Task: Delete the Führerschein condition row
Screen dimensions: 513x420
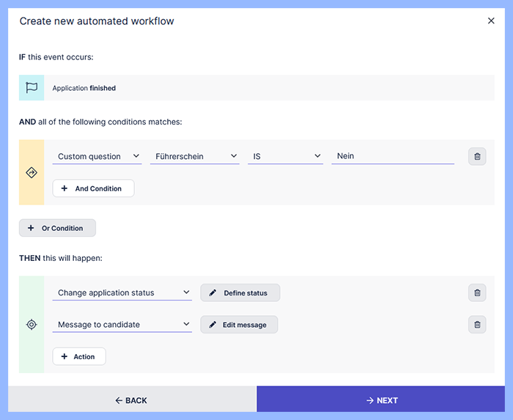Action: tap(477, 156)
